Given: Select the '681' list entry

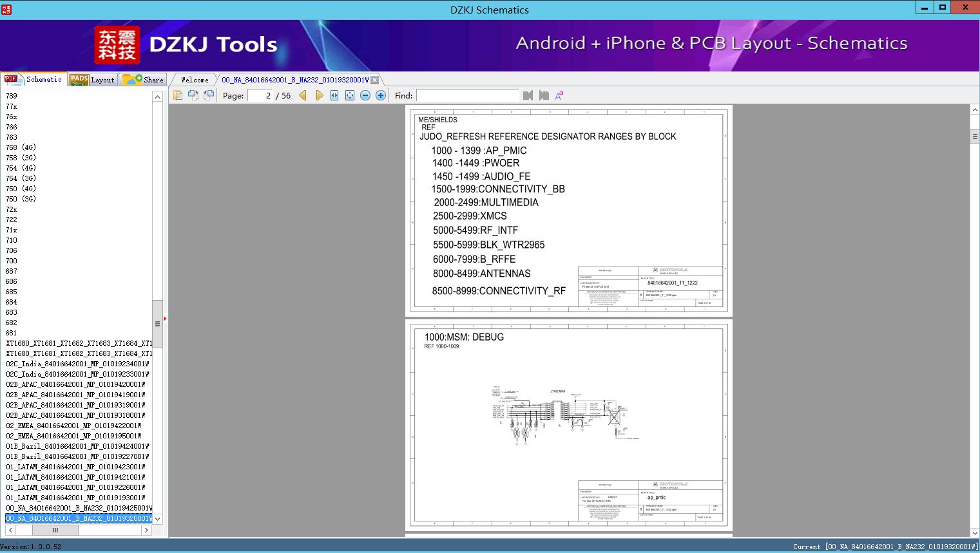Looking at the screenshot, I should [x=12, y=333].
